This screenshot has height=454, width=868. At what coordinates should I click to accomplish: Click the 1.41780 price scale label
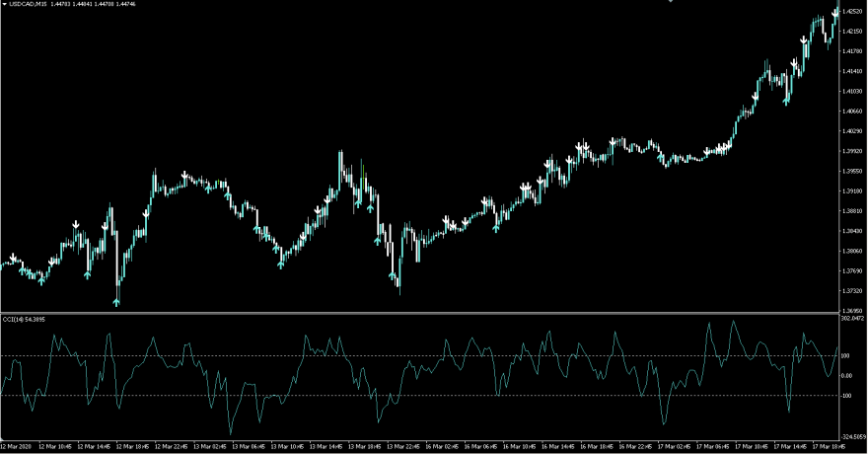pos(853,51)
